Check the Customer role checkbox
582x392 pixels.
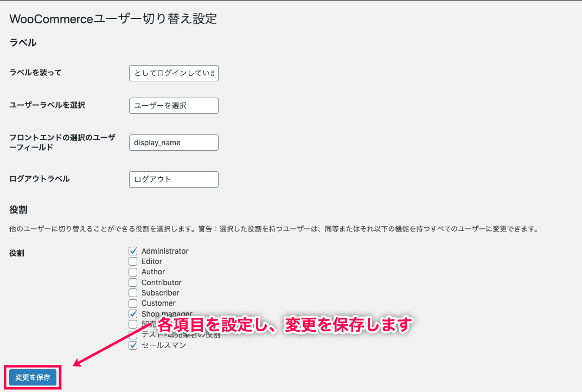point(133,304)
